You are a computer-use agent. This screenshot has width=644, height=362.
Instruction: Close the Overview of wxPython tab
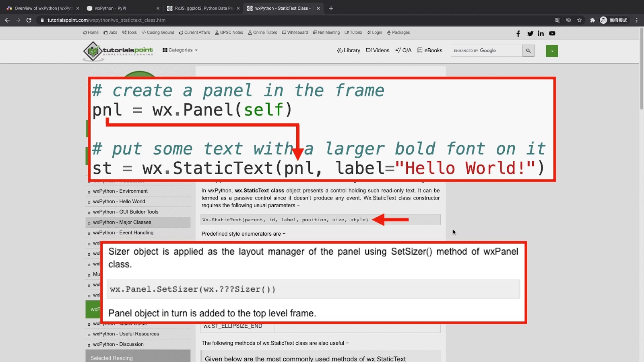coord(78,8)
